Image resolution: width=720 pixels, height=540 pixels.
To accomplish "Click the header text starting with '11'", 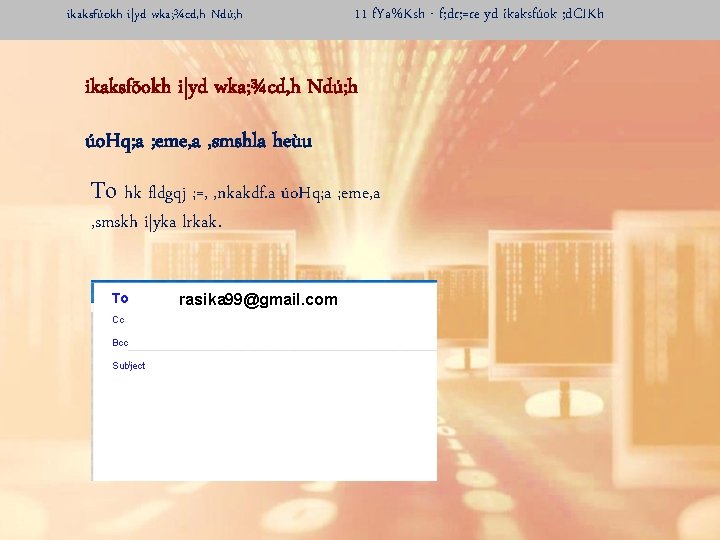I will click(479, 14).
